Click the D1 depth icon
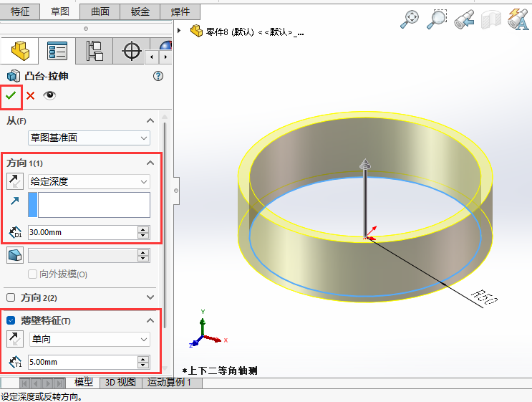Image resolution: width=532 pixels, height=402 pixels. [15, 233]
